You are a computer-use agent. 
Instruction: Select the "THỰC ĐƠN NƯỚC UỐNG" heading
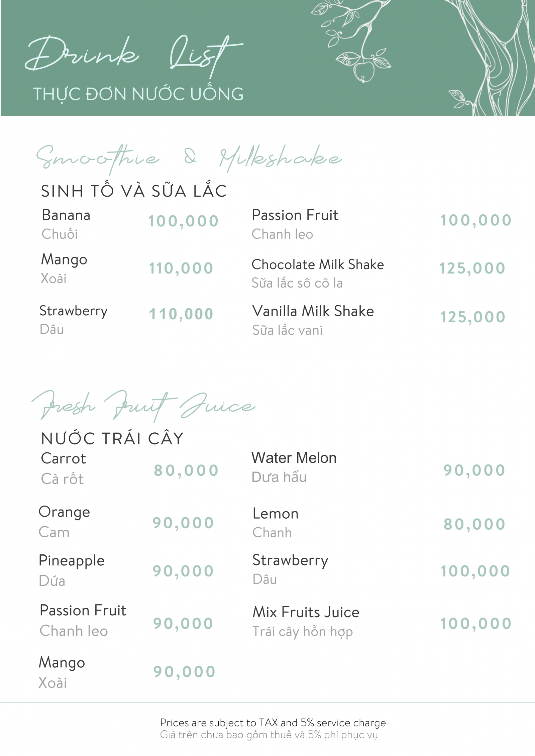pos(138,94)
